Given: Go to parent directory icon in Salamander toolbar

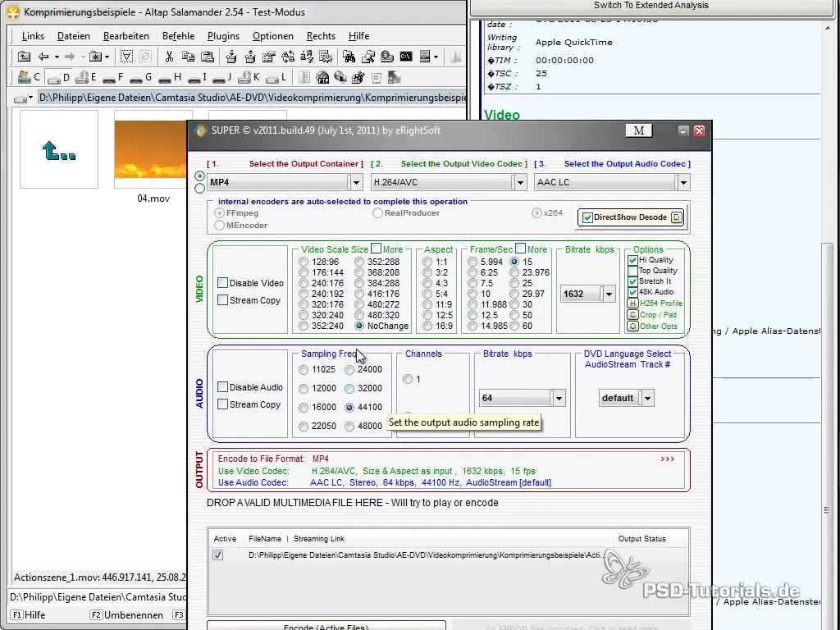Looking at the screenshot, I should coord(24,57).
